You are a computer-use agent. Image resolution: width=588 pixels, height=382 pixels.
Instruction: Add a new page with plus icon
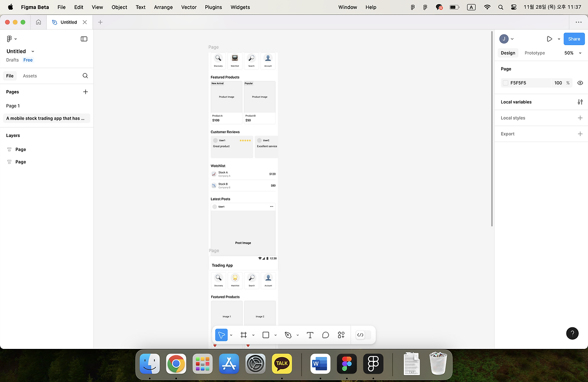coord(85,92)
